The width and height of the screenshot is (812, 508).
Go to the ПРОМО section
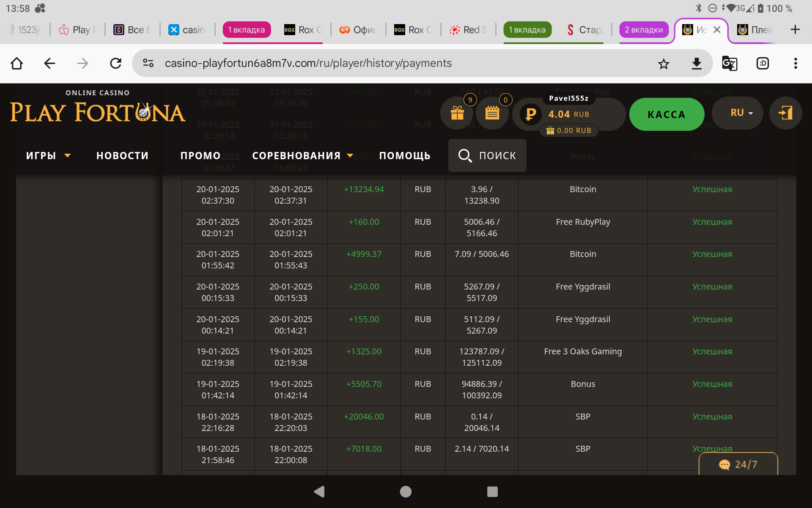[x=200, y=156]
